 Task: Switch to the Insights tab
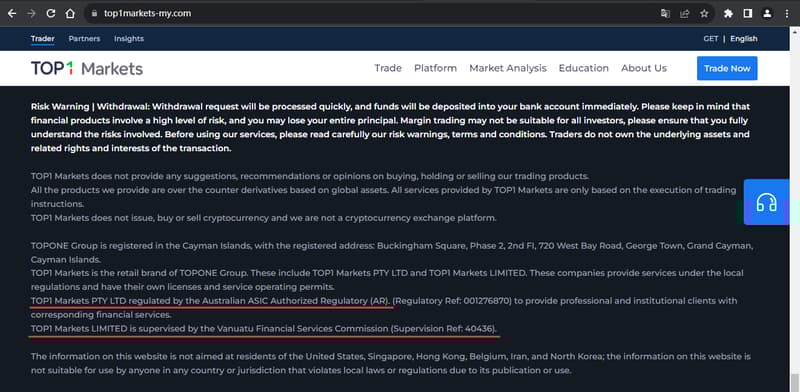pos(129,39)
